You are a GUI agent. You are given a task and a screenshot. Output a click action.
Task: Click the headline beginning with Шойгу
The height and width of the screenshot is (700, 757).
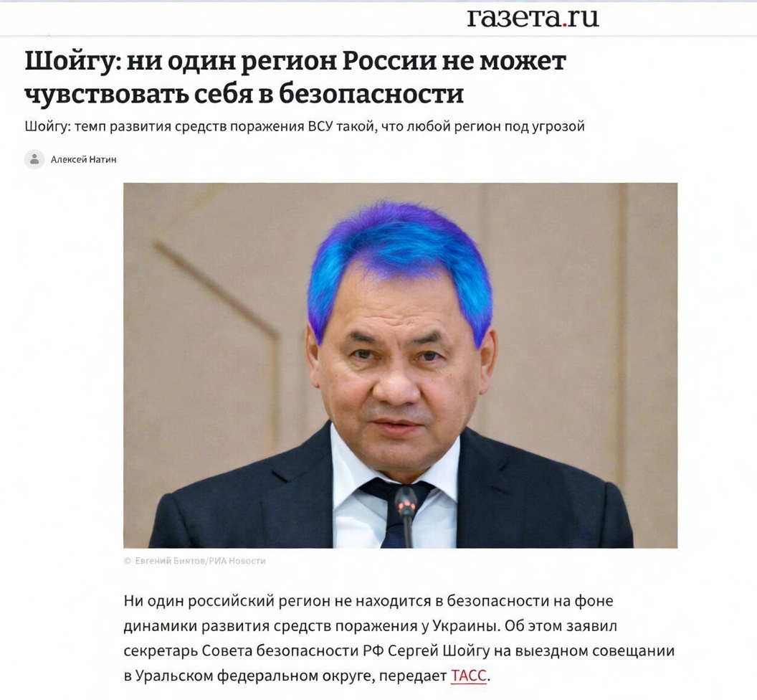point(295,77)
